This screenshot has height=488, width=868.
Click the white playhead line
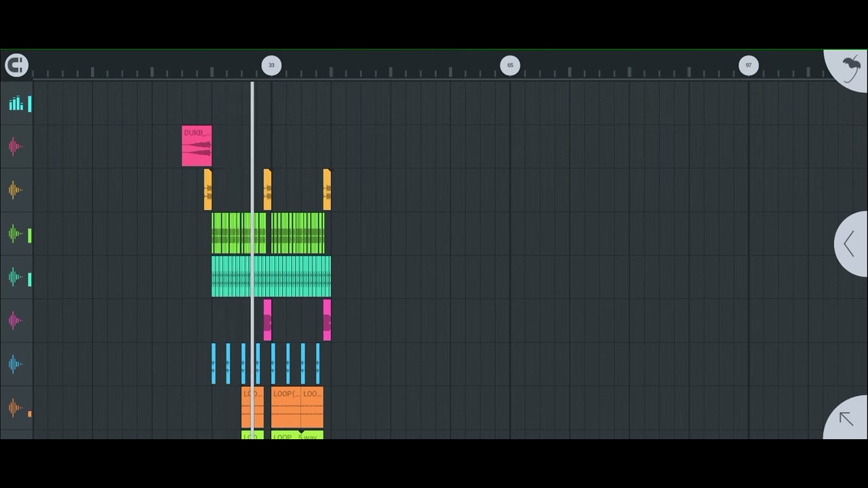252,260
